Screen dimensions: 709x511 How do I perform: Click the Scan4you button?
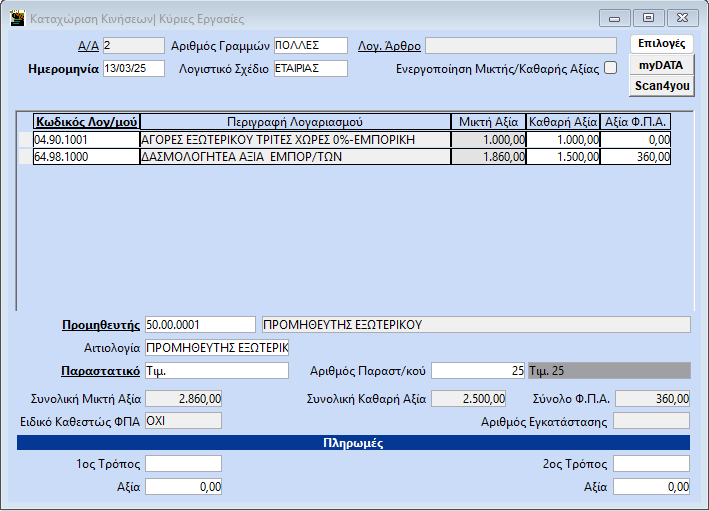[x=662, y=86]
